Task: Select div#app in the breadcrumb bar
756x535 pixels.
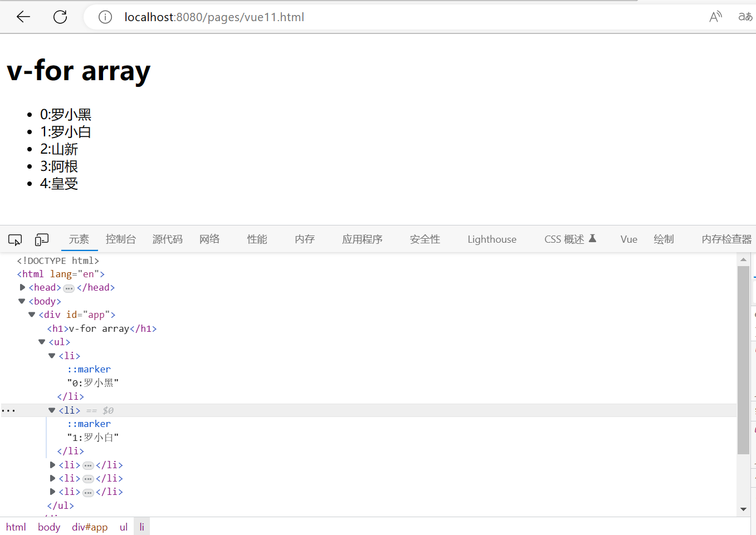Action: coord(90,527)
